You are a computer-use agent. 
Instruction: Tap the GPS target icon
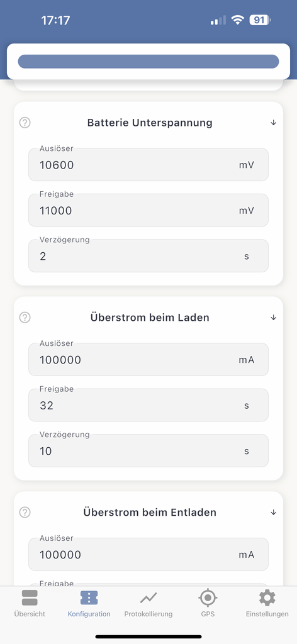(208, 597)
